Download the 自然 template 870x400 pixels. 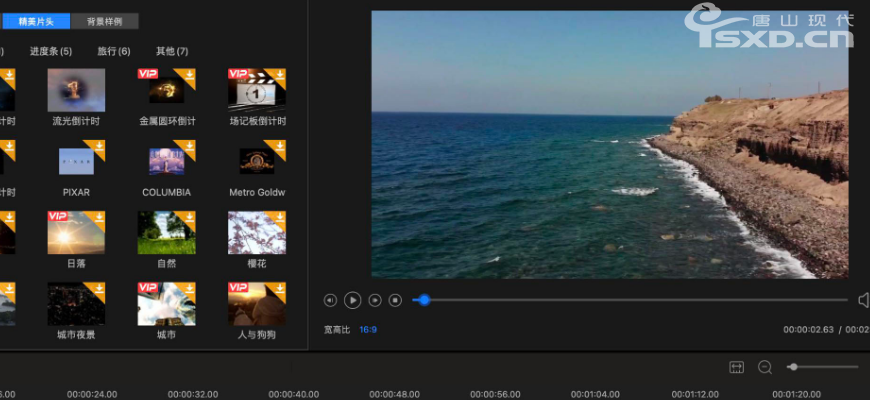click(x=189, y=217)
